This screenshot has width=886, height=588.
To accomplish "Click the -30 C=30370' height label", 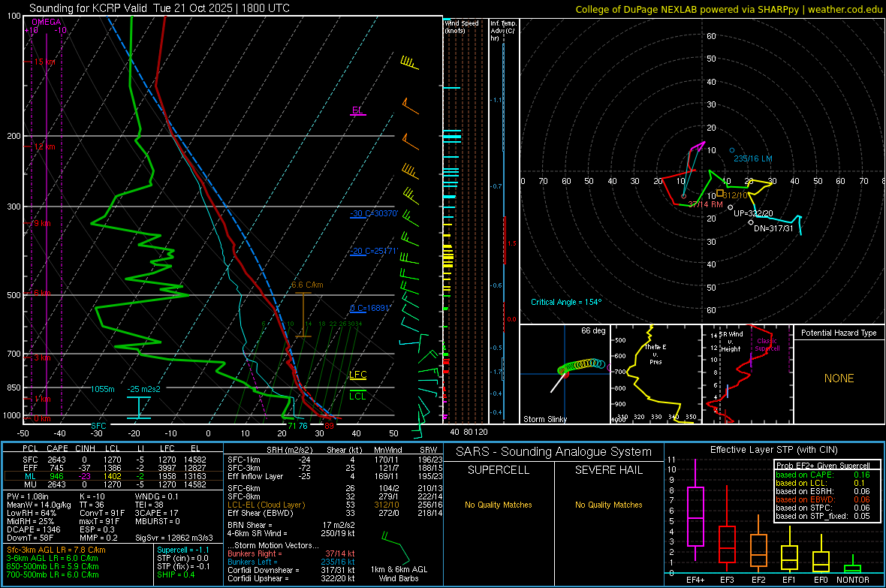I will 374,214.
